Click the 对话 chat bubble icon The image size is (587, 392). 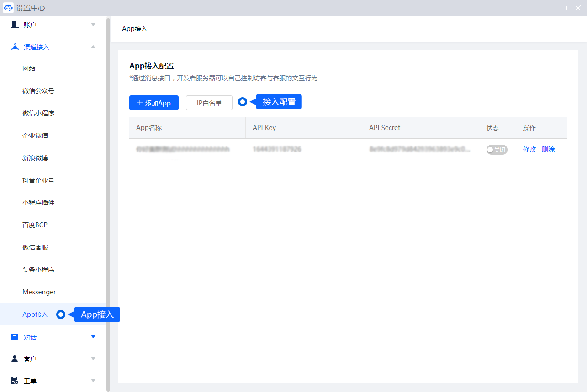(x=15, y=337)
